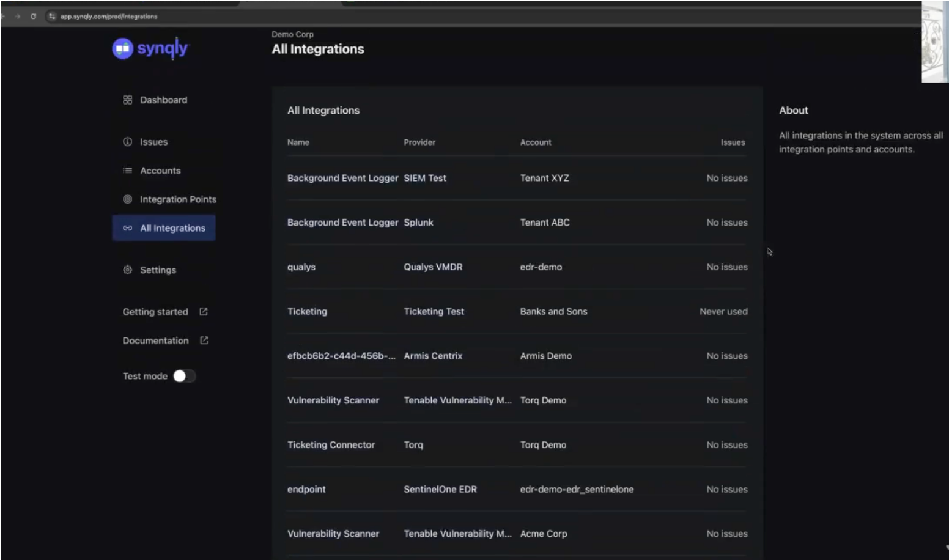Toggle the Test mode switch
This screenshot has height=560, width=949.
[x=184, y=376]
